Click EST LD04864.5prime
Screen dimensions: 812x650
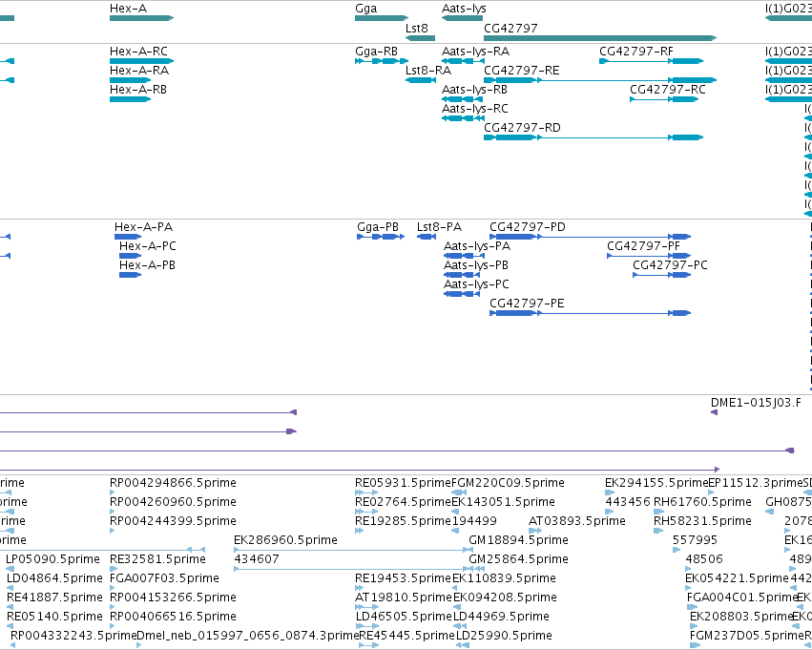[10, 588]
